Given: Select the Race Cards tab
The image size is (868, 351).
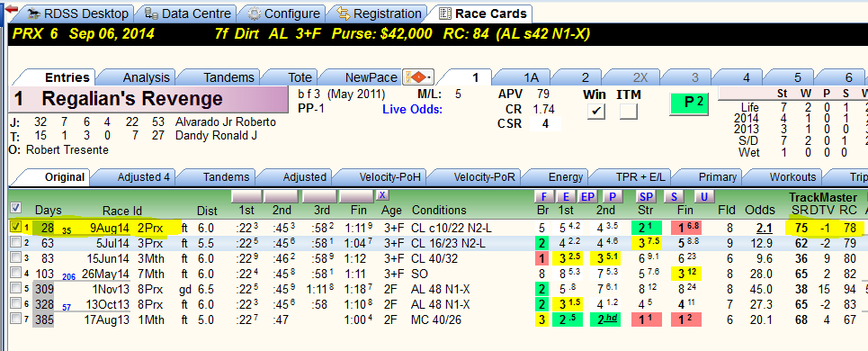Looking at the screenshot, I should [x=483, y=13].
